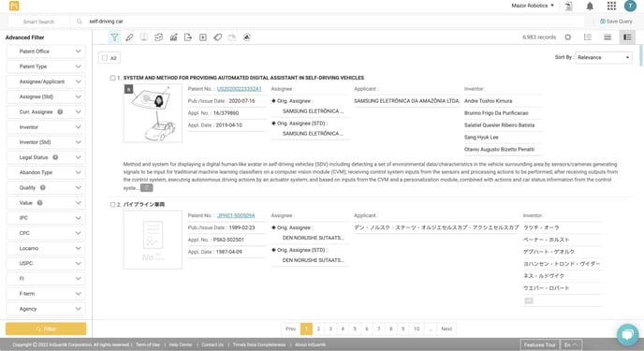This screenshot has width=644, height=351.
Task: Click the highlighter pen toolbar icon
Action: tap(129, 37)
